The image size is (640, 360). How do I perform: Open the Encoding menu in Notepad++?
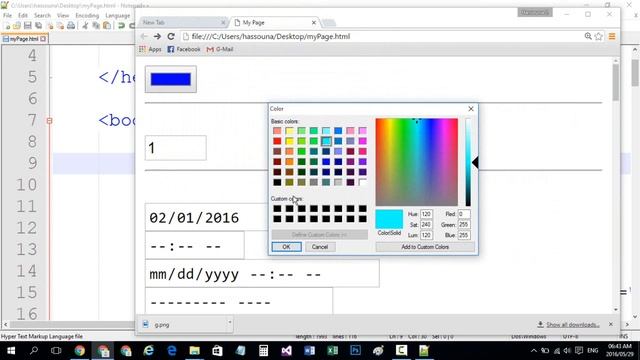[87, 16]
